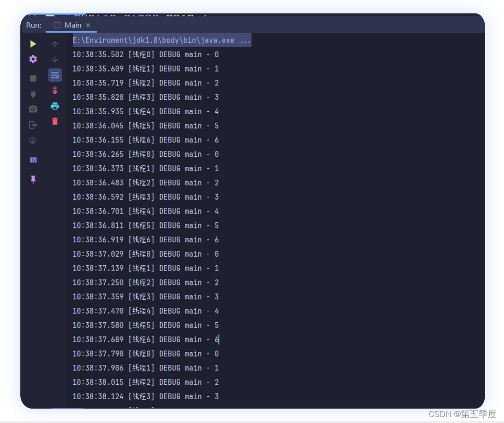Viewport: 504px width, 423px height.
Task: Select log line timestamped 10:38:36.811
Action: click(x=146, y=225)
